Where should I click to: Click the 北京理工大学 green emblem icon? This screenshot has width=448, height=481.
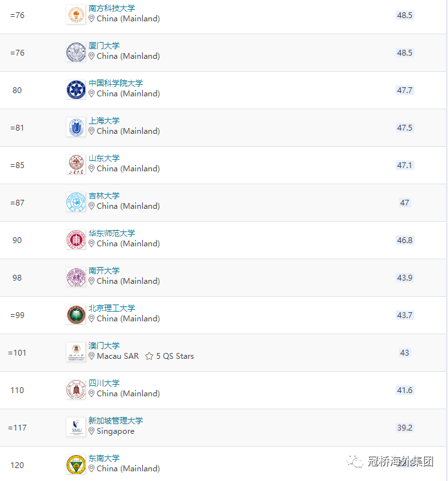coord(76,315)
